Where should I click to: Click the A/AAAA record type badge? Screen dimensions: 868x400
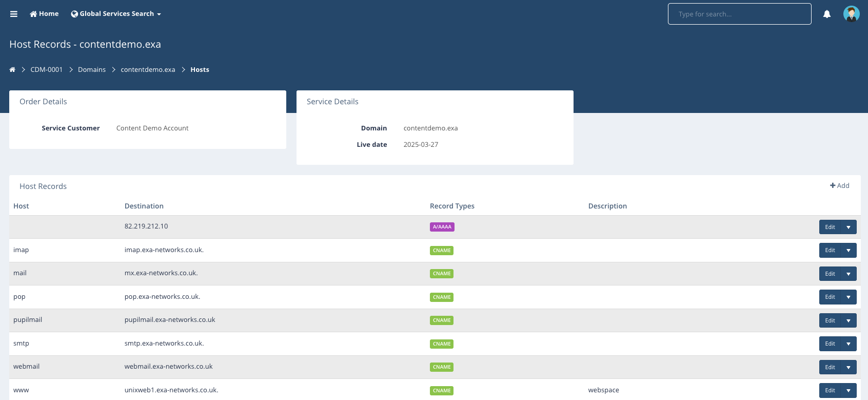pyautogui.click(x=442, y=227)
